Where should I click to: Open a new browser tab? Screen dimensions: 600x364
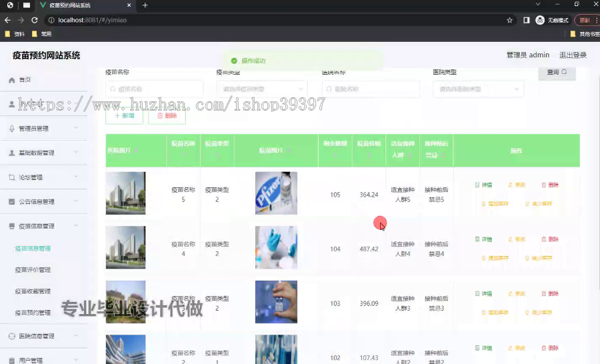coord(145,5)
